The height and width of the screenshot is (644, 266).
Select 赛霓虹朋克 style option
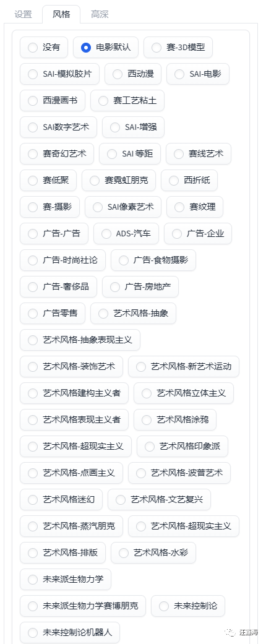[x=119, y=180]
